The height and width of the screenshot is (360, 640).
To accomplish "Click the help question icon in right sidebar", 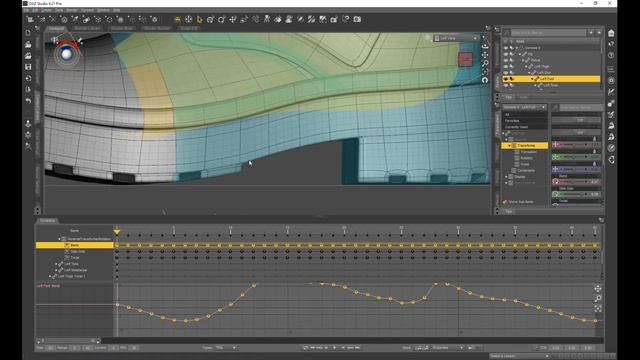I will coord(611,55).
